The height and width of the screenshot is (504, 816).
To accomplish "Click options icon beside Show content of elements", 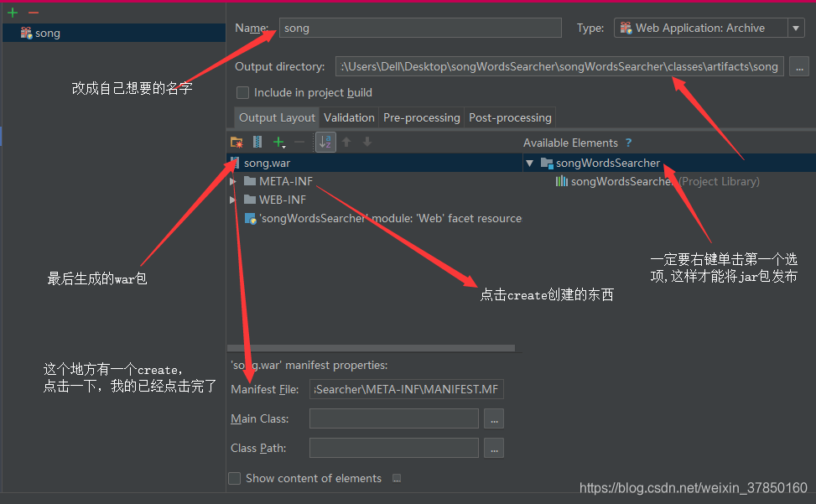I will tap(397, 479).
